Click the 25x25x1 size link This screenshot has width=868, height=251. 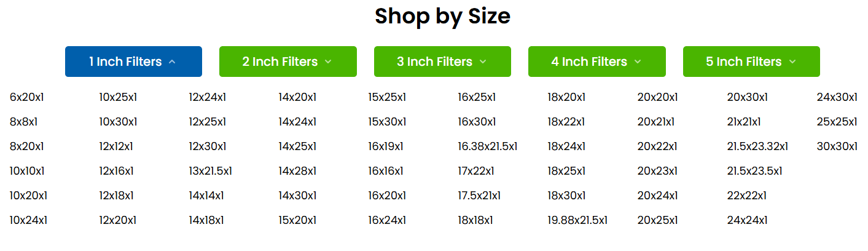coord(837,122)
